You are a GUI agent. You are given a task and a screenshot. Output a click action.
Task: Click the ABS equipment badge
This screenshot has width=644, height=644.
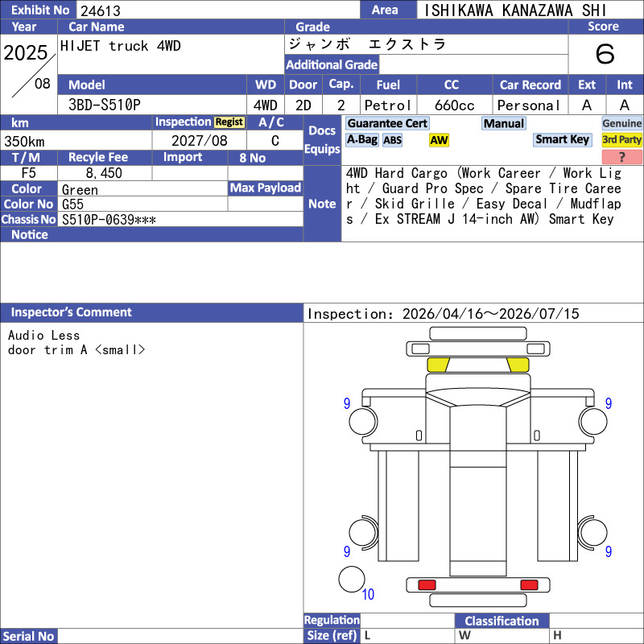[392, 140]
